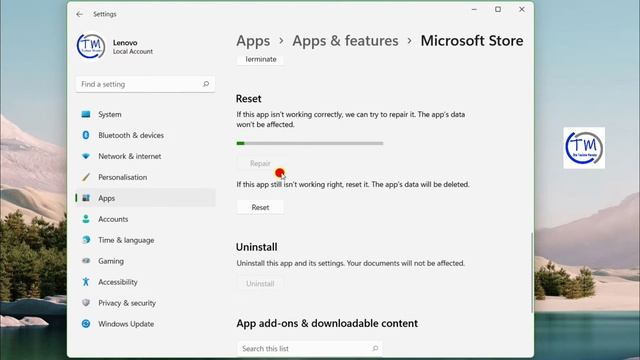Open the Lenovo account profile picture
This screenshot has width=640, height=360.
[x=91, y=46]
